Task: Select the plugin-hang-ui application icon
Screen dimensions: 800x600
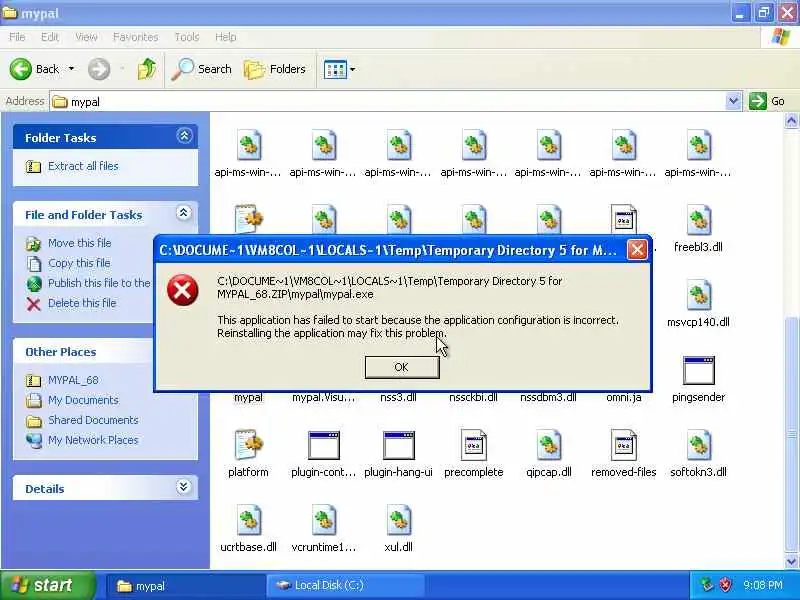Action: point(398,445)
